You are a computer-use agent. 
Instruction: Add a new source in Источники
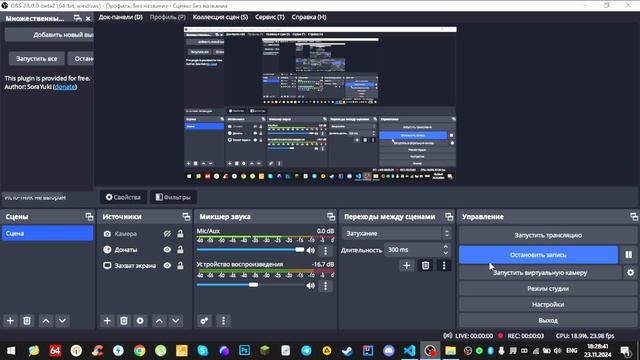107,321
